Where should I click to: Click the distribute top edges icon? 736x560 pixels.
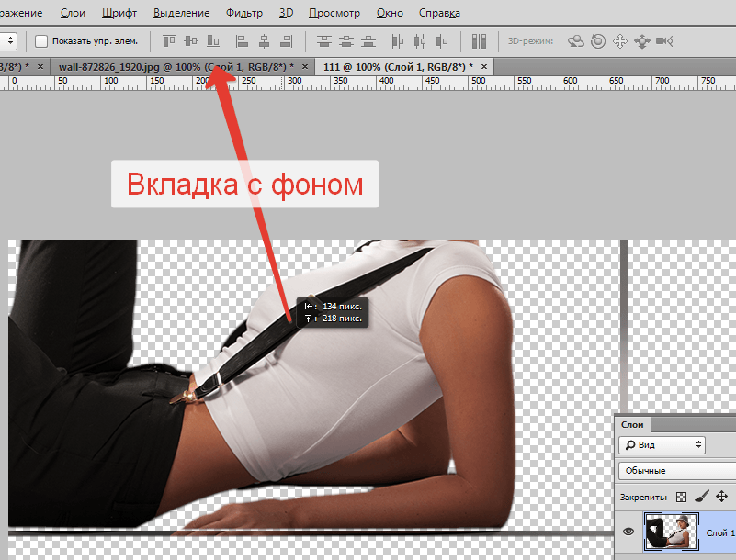click(323, 41)
